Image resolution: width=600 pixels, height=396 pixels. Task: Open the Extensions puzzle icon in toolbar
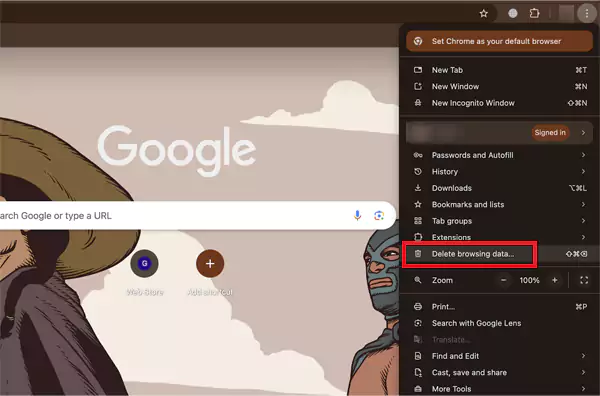point(535,13)
